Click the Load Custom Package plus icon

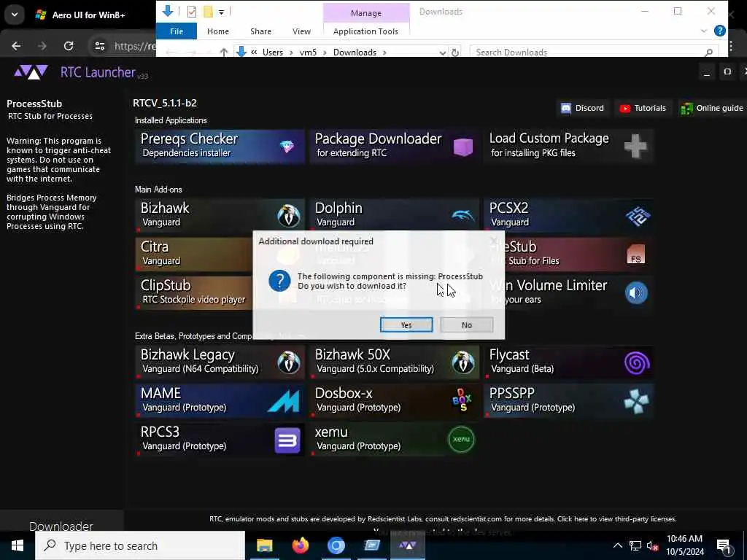click(x=635, y=146)
